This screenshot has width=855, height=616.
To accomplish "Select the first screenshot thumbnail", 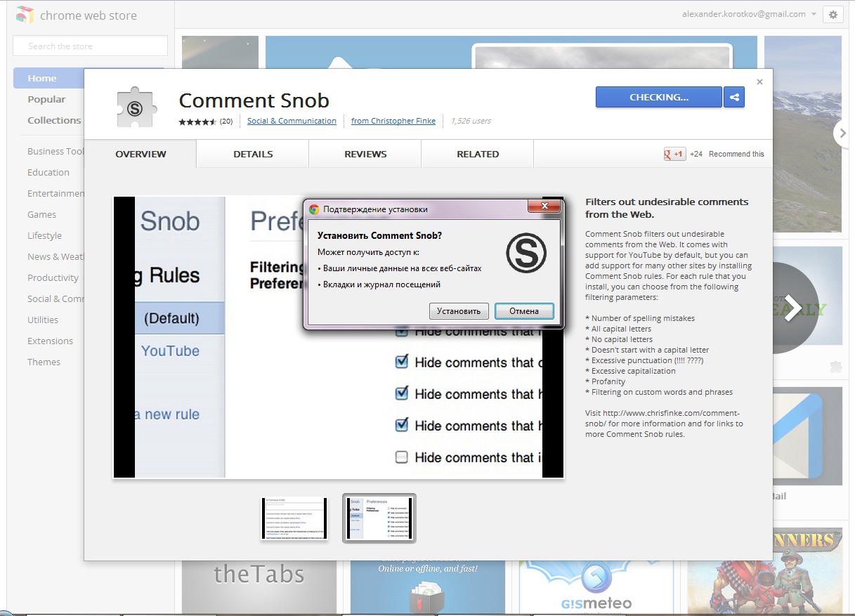I will 294,518.
